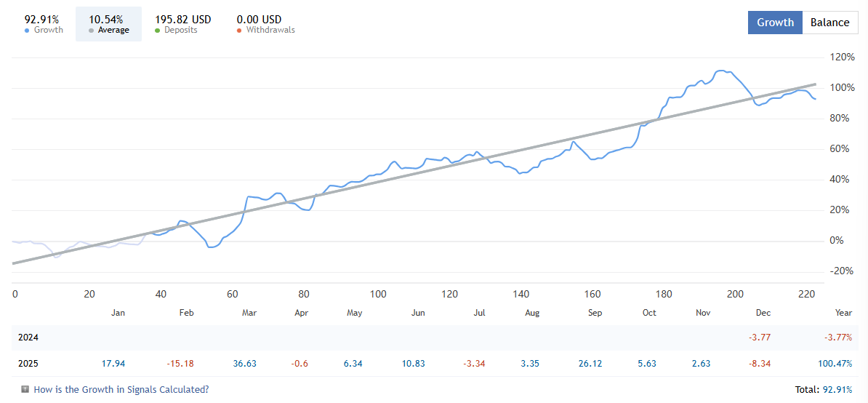Click the green dot next to Deposits legend

pyautogui.click(x=158, y=31)
